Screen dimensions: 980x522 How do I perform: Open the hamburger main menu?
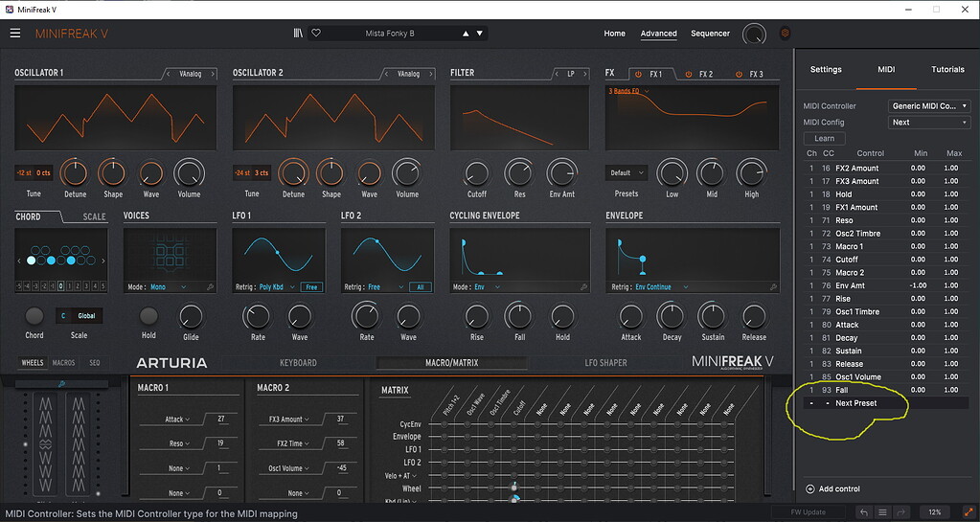(x=15, y=34)
